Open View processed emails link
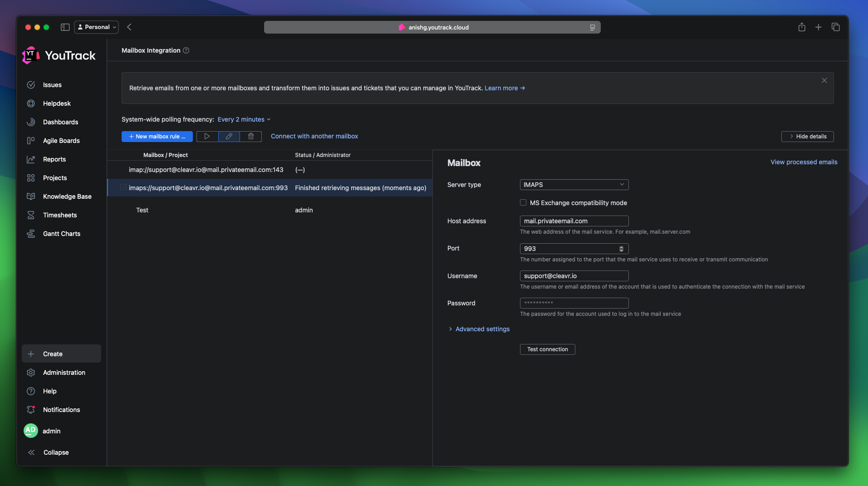 803,162
